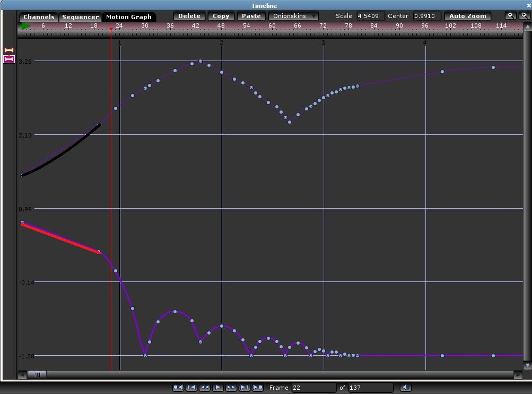This screenshot has height=394, width=532.
Task: Step back one frame
Action: coord(205,387)
